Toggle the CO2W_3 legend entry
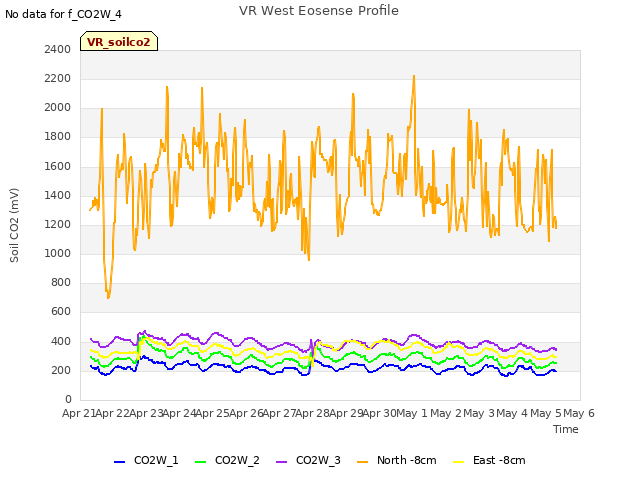Image resolution: width=640 pixels, height=480 pixels. click(x=308, y=460)
